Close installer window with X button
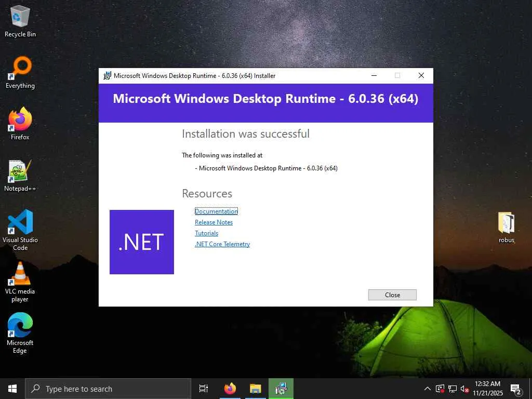This screenshot has height=399, width=532. click(421, 75)
